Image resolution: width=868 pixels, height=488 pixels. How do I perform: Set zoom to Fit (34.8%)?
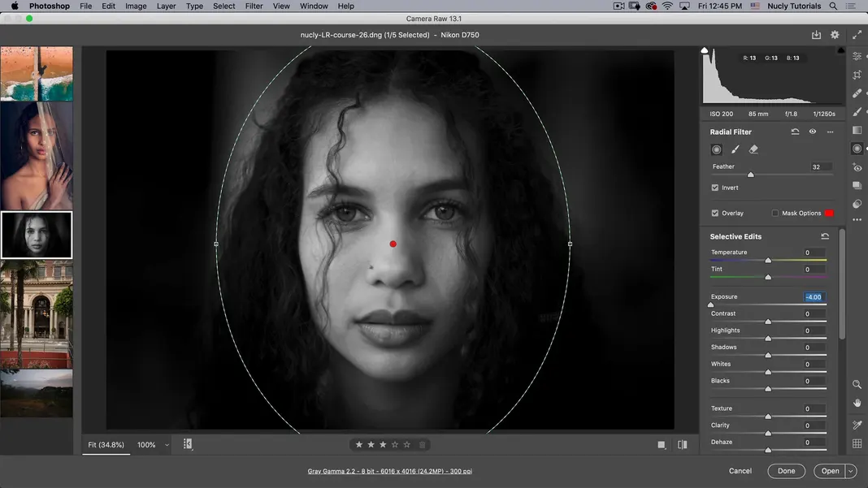(x=106, y=445)
